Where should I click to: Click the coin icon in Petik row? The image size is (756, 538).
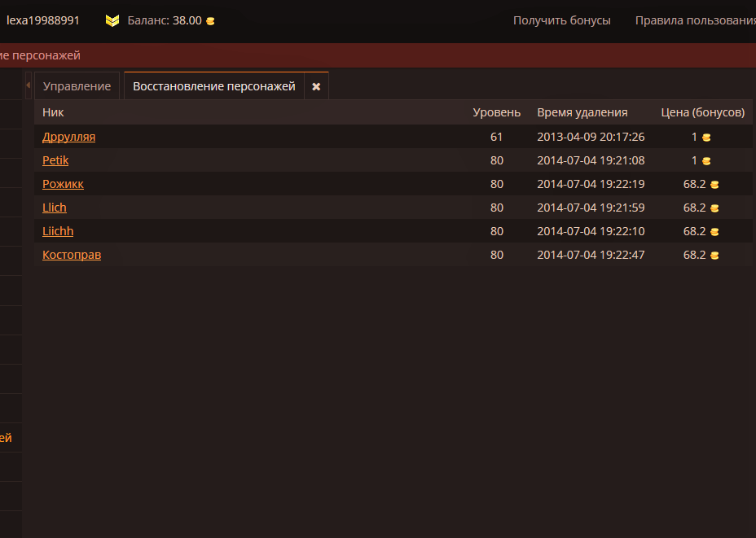click(706, 161)
